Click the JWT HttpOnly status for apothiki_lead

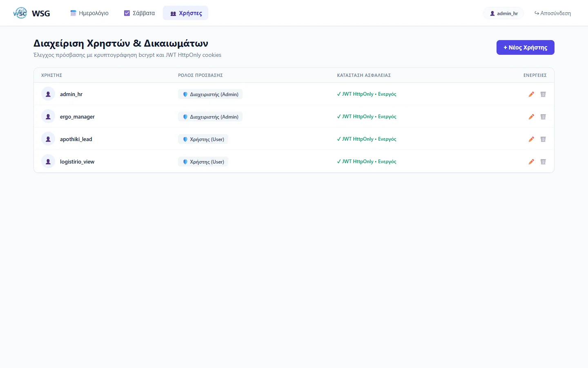(367, 139)
